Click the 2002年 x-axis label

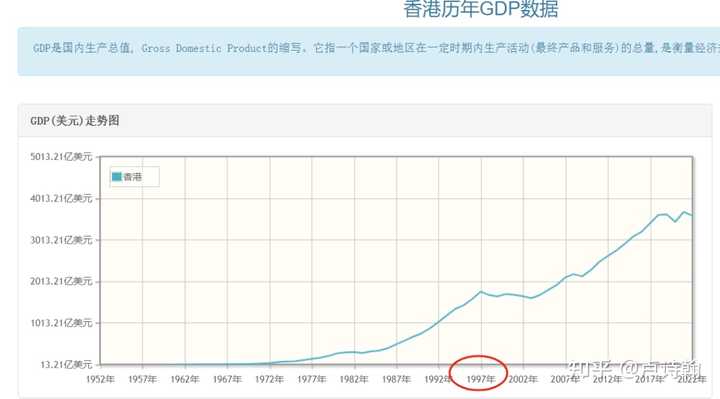523,379
